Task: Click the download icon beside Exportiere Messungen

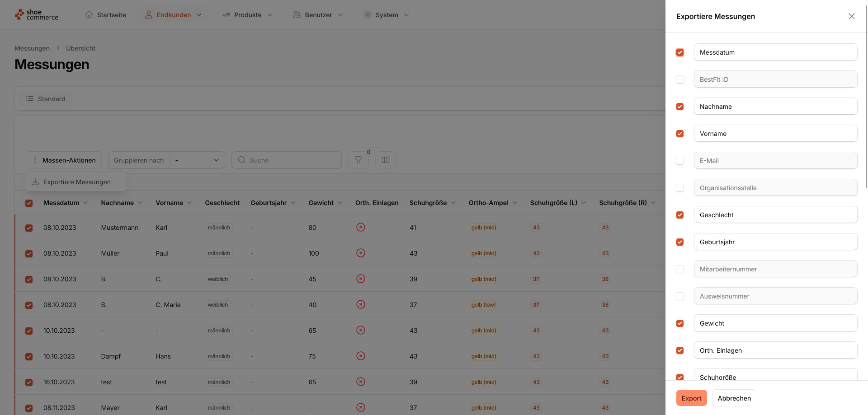Action: coord(35,182)
